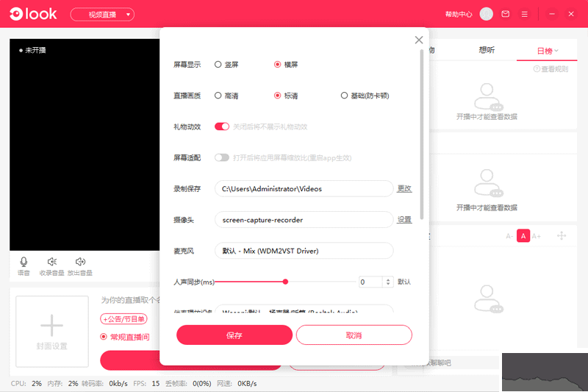Increase chat font size with A+
The height and width of the screenshot is (392, 588).
click(x=537, y=236)
